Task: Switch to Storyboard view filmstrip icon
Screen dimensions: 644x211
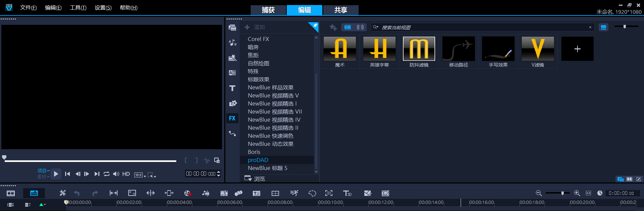Action: point(11,193)
